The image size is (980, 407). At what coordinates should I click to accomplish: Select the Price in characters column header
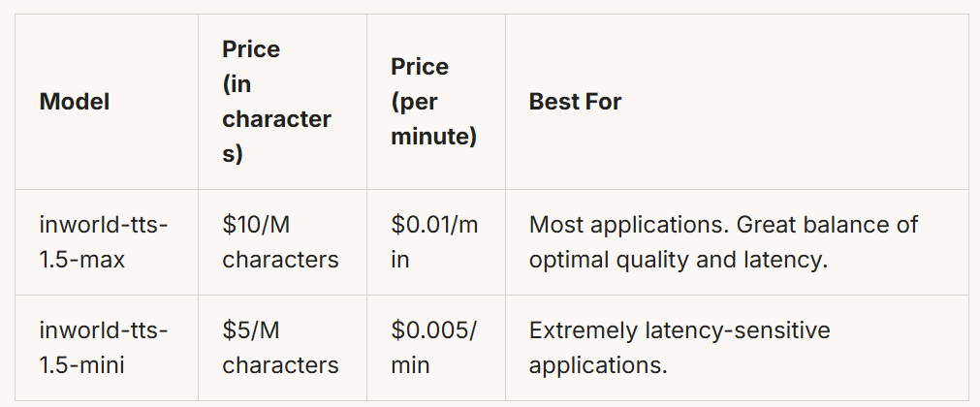276,102
